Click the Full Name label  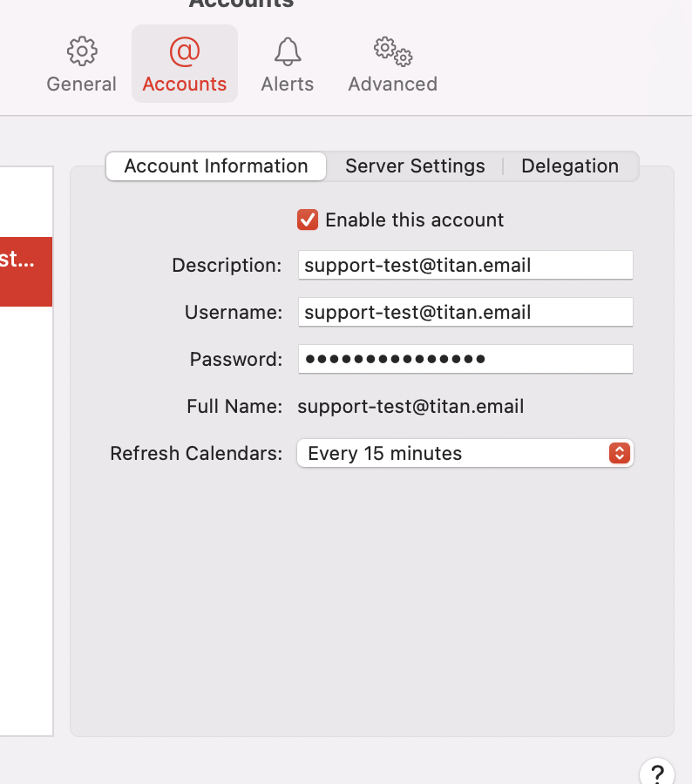click(234, 406)
